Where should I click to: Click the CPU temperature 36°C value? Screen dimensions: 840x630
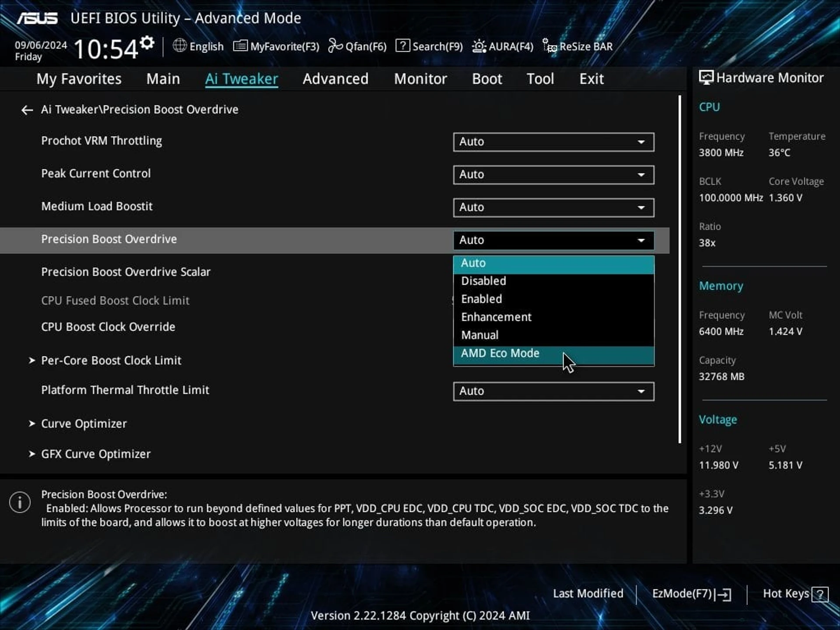click(x=779, y=153)
